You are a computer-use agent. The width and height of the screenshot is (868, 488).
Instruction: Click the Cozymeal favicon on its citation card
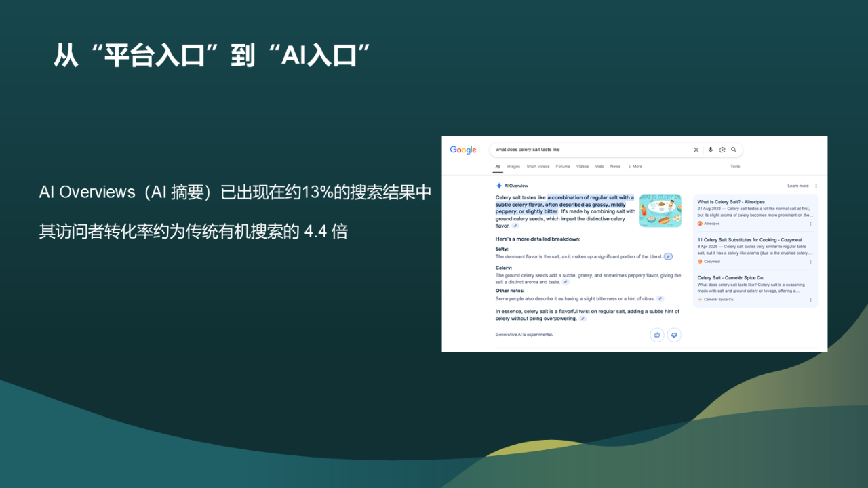[701, 262]
